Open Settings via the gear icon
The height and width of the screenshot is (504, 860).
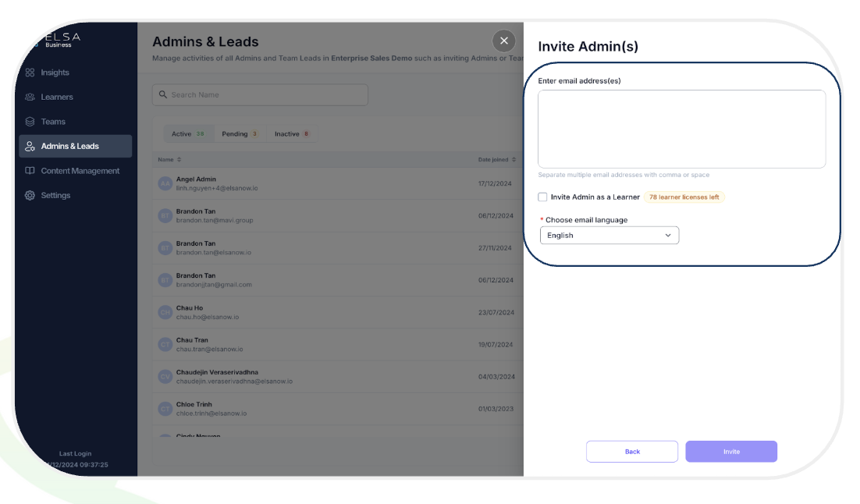point(30,195)
